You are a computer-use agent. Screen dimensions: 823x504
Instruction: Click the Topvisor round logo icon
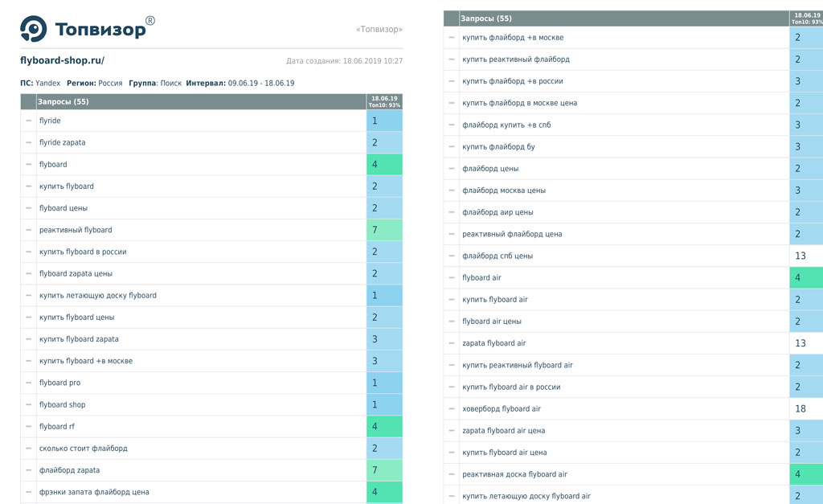pyautogui.click(x=33, y=28)
